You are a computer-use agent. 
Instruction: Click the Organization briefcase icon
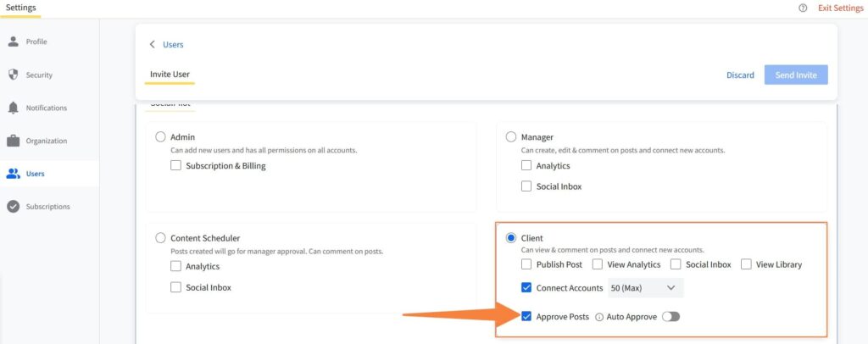13,141
